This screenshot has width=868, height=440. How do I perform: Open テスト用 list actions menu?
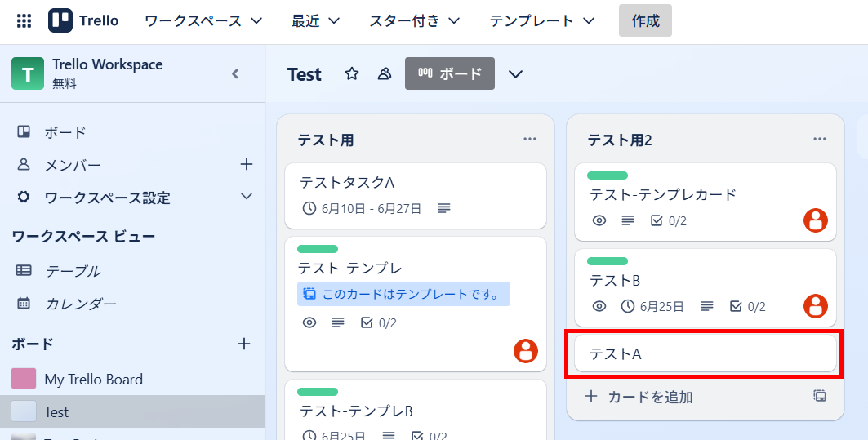coord(530,139)
